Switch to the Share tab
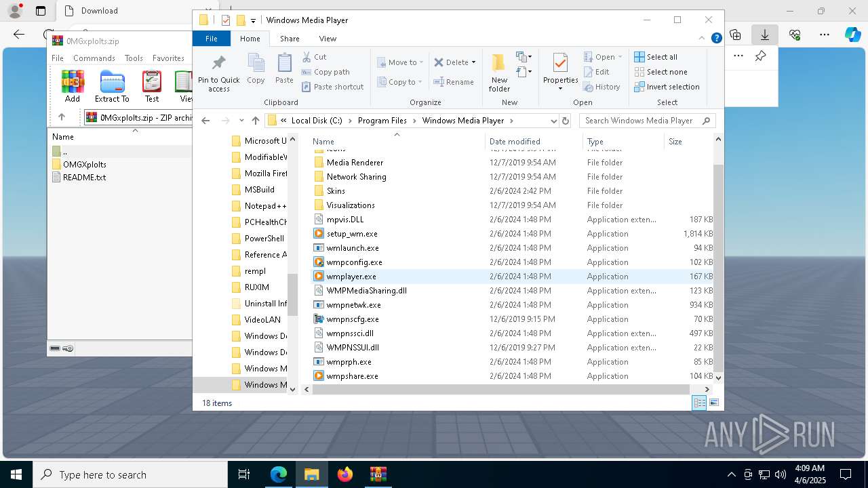The width and height of the screenshot is (868, 488). [290, 39]
